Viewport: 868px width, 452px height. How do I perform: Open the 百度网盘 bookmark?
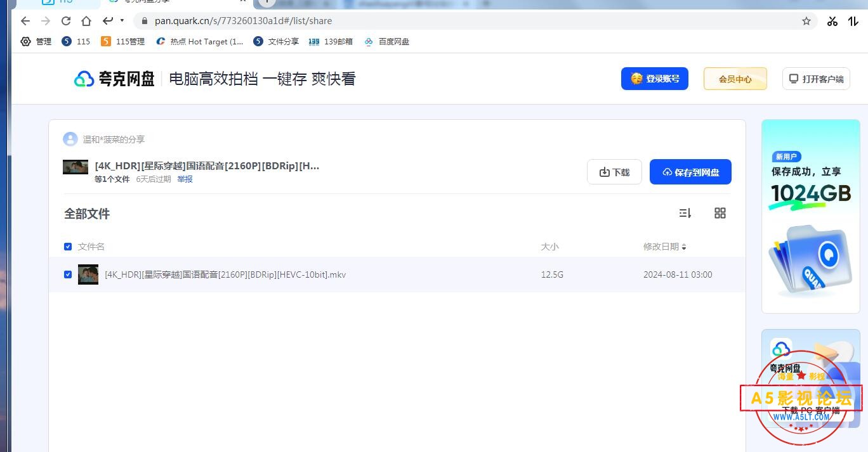[x=386, y=41]
